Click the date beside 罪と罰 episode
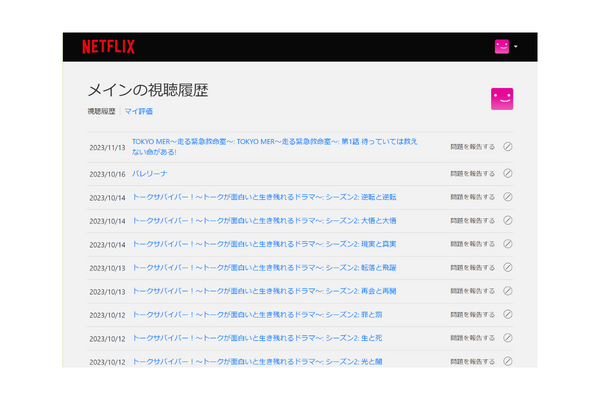The image size is (600, 400). point(108,315)
